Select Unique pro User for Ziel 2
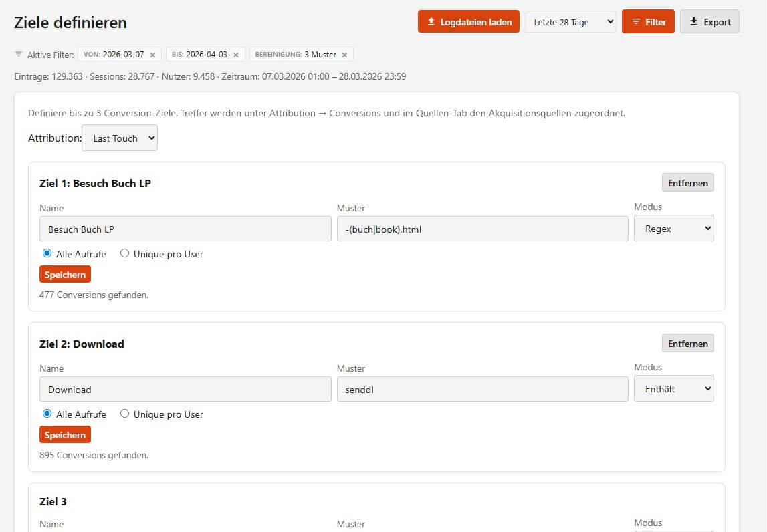Image resolution: width=767 pixels, height=532 pixels. tap(124, 414)
